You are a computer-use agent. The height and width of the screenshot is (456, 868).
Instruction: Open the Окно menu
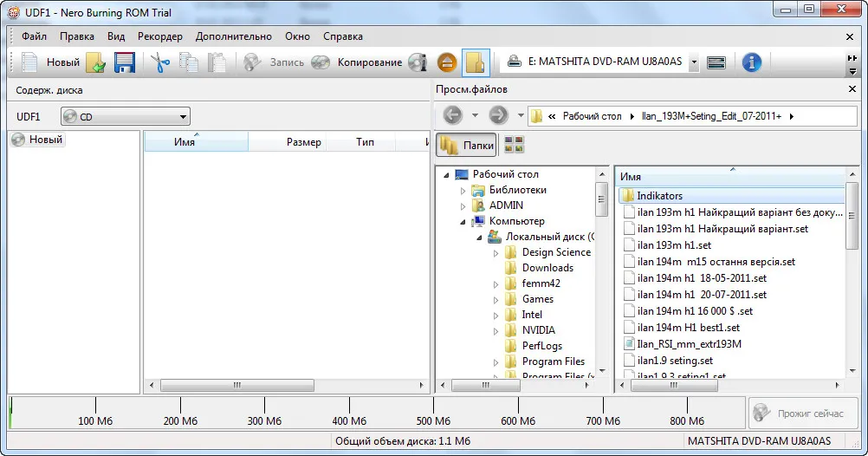coord(297,36)
